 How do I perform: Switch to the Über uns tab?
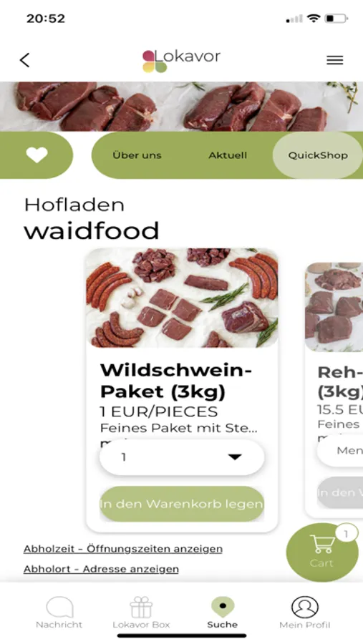[x=137, y=155]
